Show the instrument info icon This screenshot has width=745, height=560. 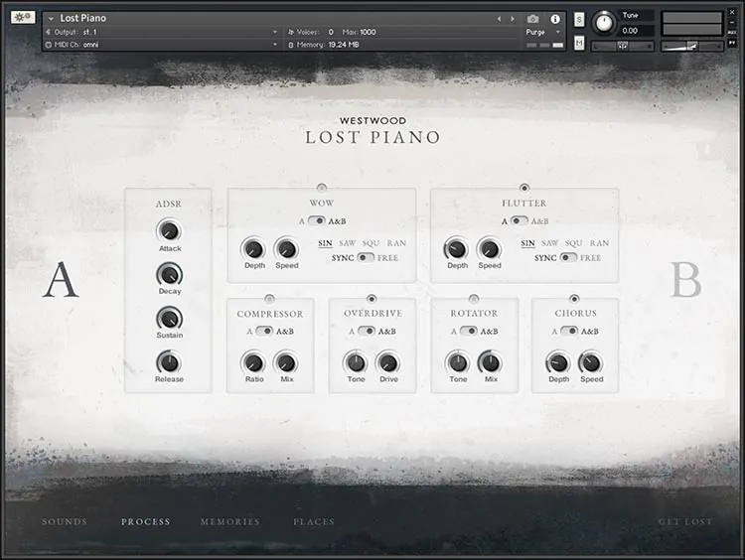(555, 19)
